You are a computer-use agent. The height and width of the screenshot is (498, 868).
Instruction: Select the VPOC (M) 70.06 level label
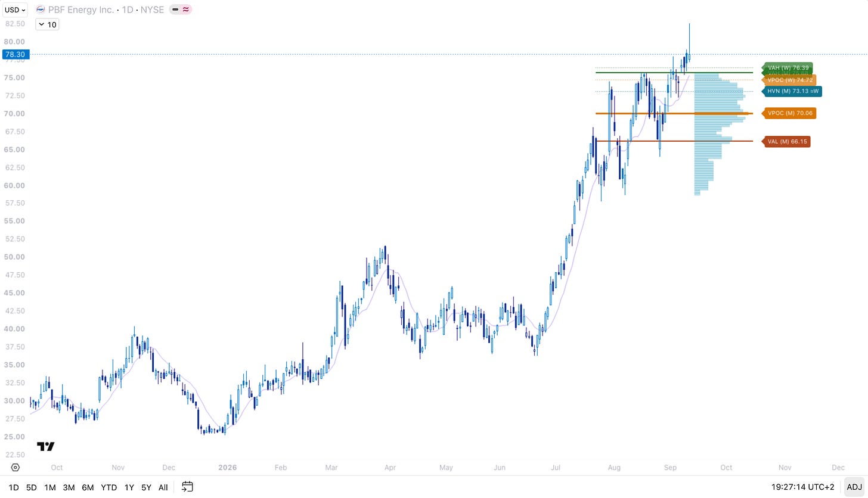pyautogui.click(x=789, y=113)
